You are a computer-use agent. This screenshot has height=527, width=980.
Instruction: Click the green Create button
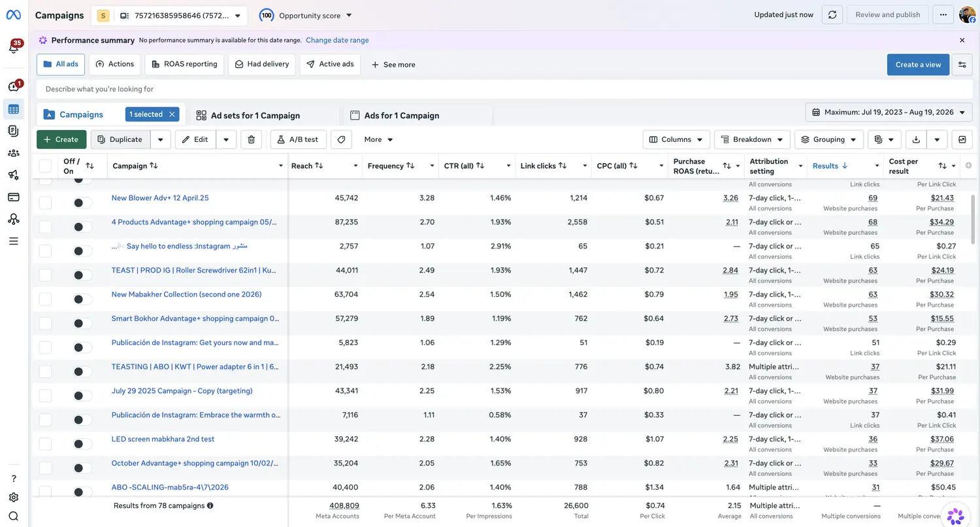61,139
